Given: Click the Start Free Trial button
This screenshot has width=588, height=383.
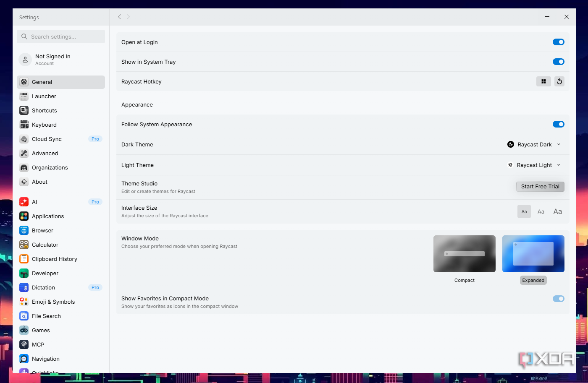Looking at the screenshot, I should coord(540,187).
